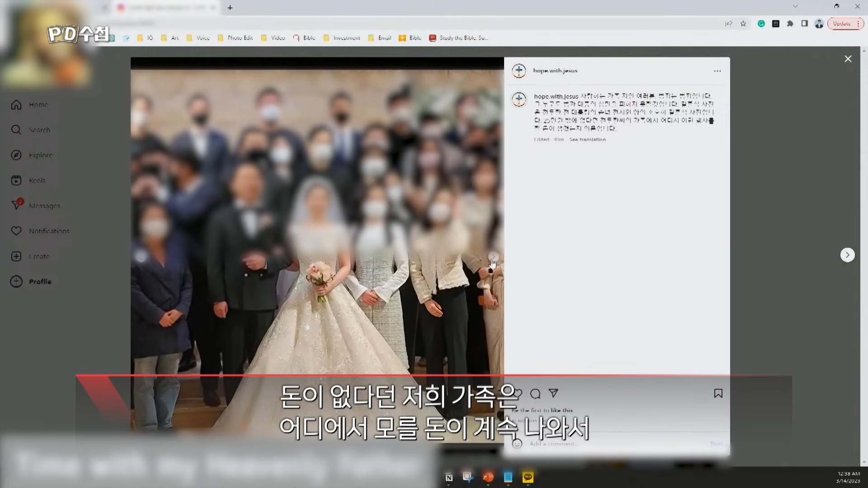Click the profile avatar in post header

click(x=519, y=70)
